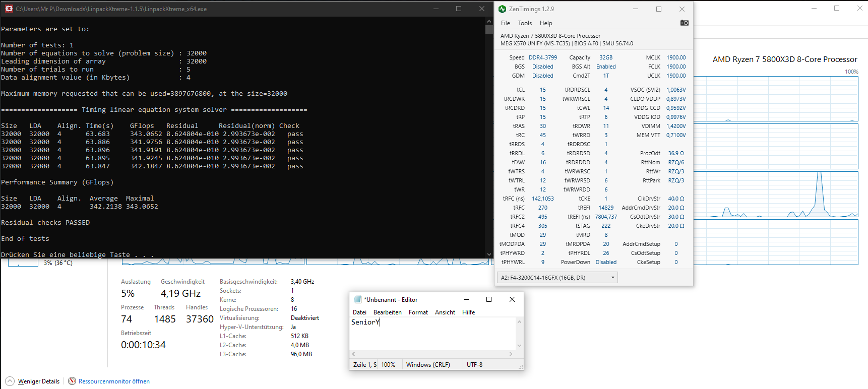Click the console vertical scrollbar thumb
Image resolution: width=868 pixels, height=389 pixels.
point(489,29)
